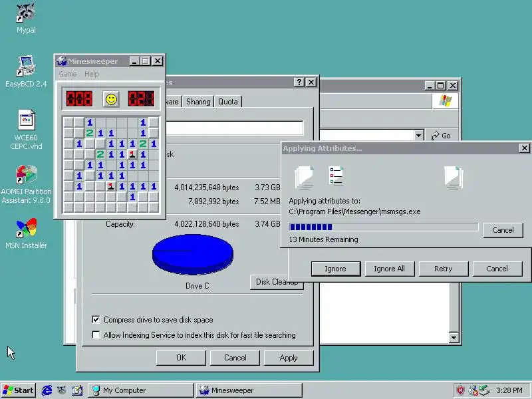The width and height of the screenshot is (532, 399).
Task: Click the Retry button
Action: tap(443, 269)
